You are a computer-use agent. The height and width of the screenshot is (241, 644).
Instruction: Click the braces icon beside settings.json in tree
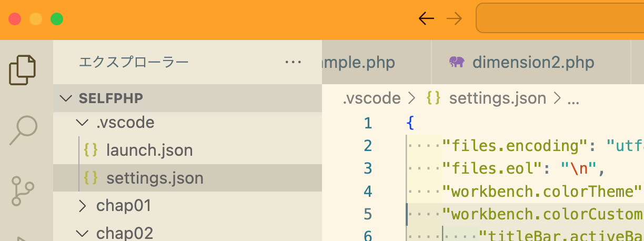[x=90, y=178]
